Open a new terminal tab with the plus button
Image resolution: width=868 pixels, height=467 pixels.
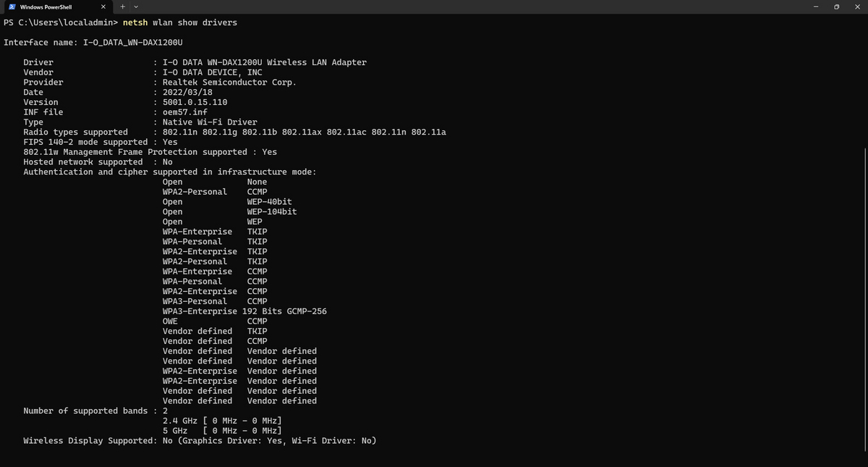(123, 7)
